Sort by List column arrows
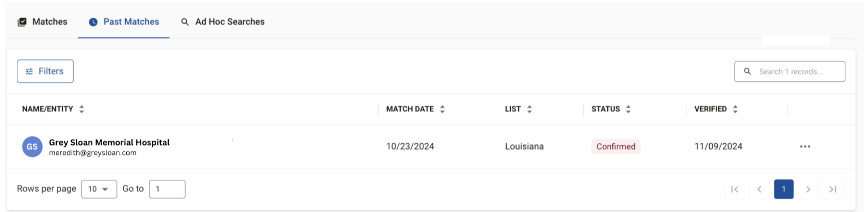 click(x=529, y=109)
